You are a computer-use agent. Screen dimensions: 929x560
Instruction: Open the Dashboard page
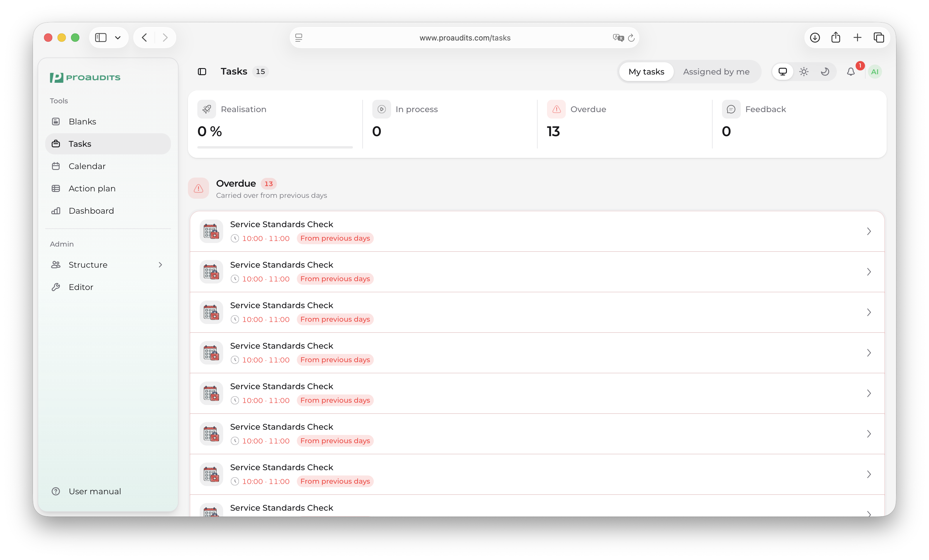coord(108,211)
